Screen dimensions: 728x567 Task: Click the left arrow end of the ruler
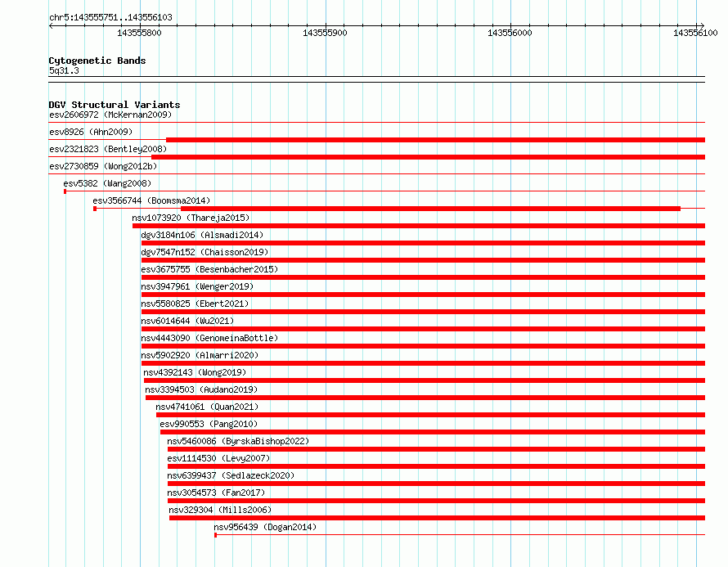(x=51, y=25)
